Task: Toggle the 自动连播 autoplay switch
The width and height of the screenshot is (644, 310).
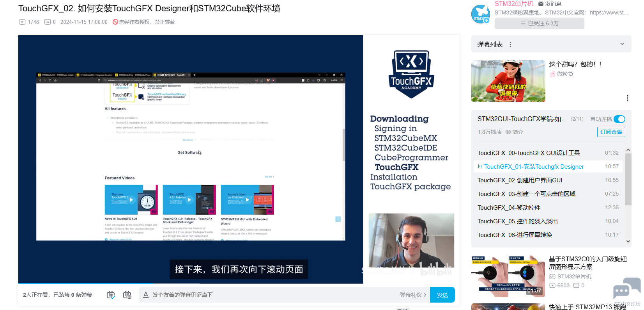Action: coord(619,119)
